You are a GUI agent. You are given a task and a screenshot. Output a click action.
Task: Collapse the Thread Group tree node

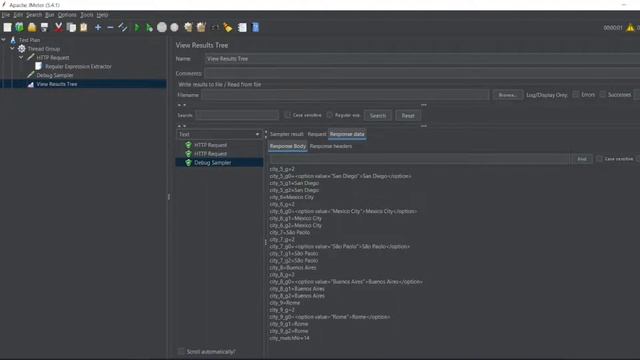[x=12, y=49]
